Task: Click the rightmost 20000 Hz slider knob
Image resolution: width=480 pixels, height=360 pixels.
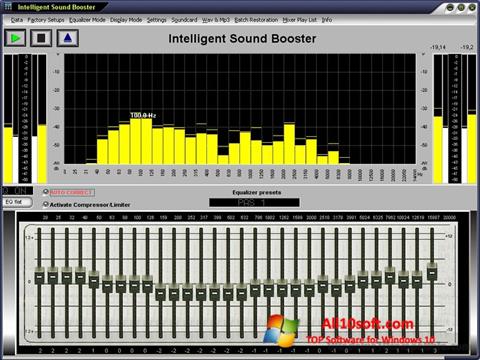Action: [432, 271]
